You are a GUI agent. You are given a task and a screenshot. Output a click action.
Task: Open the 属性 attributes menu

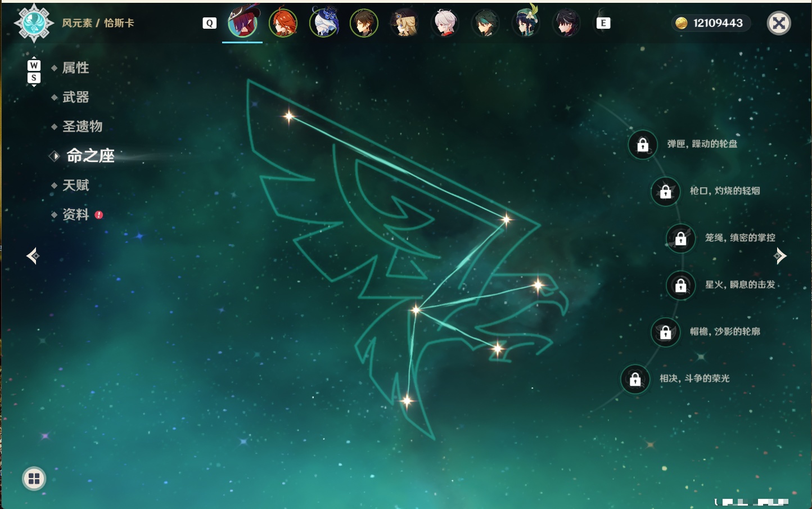(75, 68)
